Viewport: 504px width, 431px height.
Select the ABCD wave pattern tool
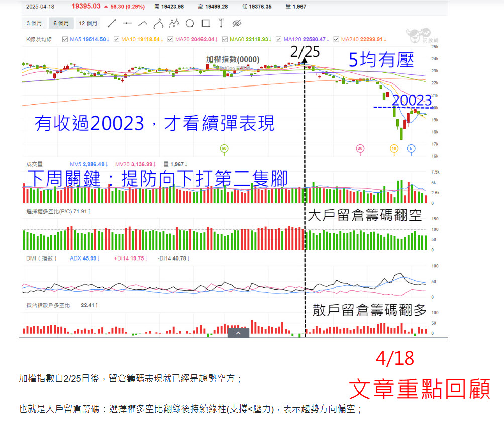pyautogui.click(x=174, y=23)
